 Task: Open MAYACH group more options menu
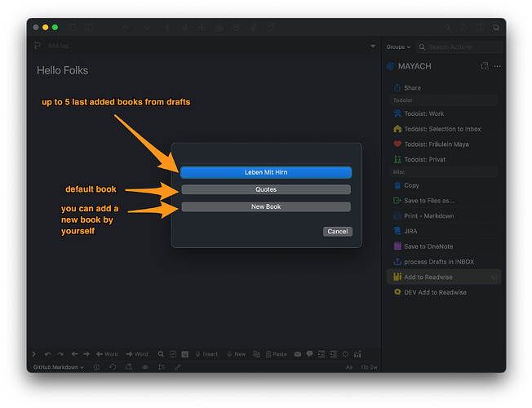[x=498, y=67]
